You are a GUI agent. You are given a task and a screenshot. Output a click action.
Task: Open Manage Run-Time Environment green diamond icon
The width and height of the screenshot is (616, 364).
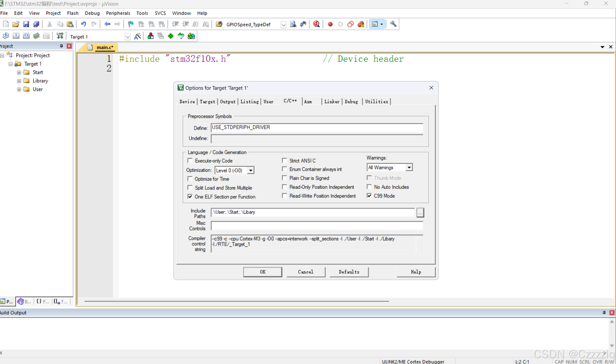171,36
